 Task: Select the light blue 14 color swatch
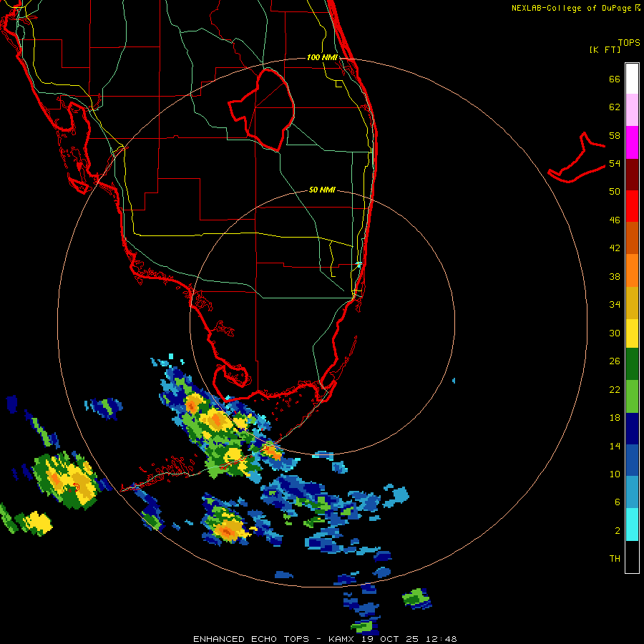632,492
